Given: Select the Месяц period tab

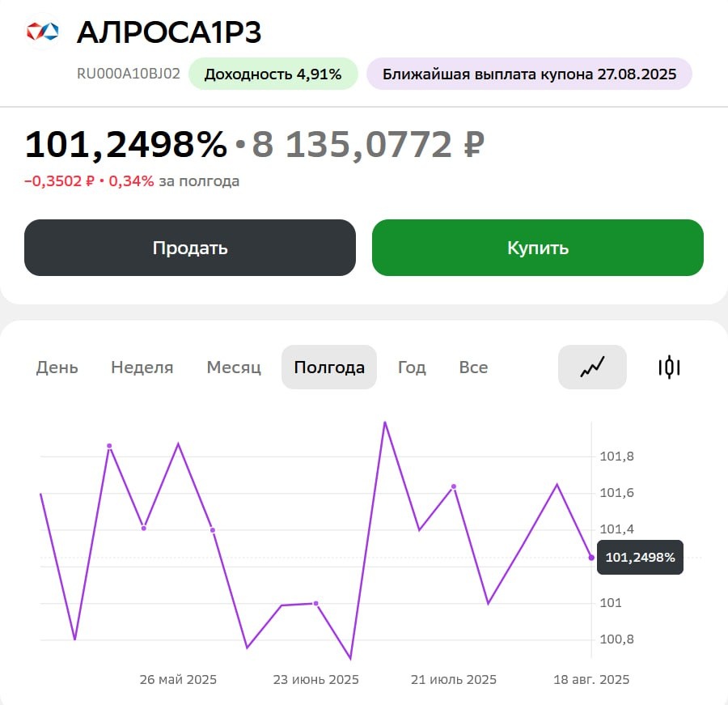Looking at the screenshot, I should 234,367.
